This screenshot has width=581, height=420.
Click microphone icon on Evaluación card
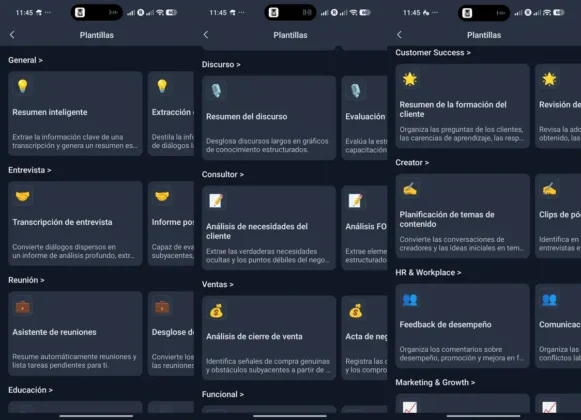(356, 90)
